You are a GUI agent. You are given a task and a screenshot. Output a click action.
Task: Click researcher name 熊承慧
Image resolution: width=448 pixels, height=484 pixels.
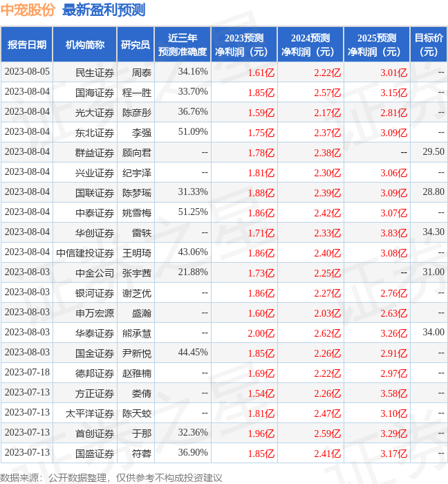[137, 334]
